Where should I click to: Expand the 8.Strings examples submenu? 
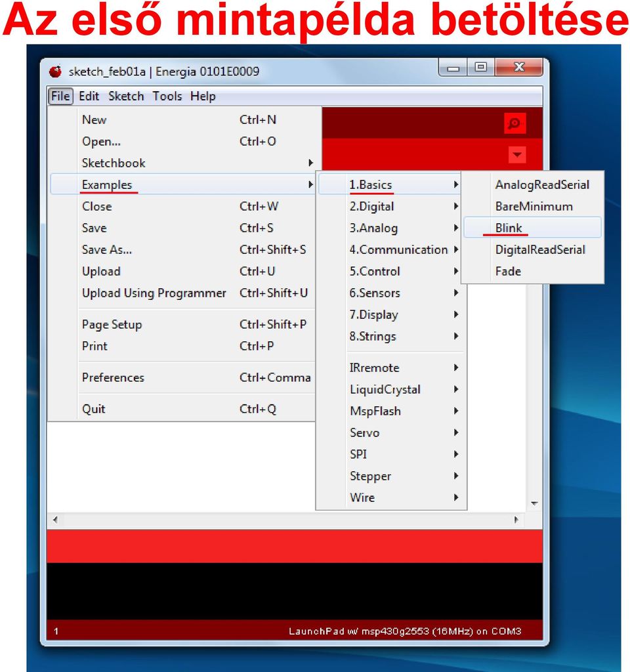[390, 336]
